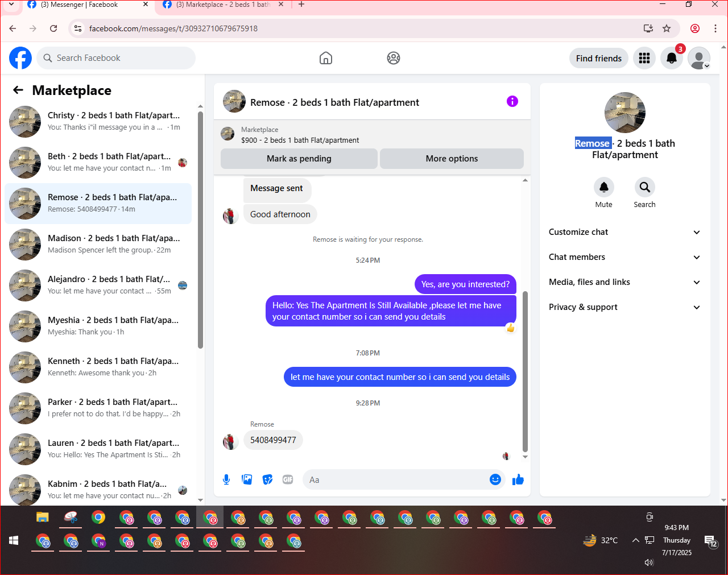Expand Media, files and links section
The width and height of the screenshot is (728, 575).
pos(624,282)
